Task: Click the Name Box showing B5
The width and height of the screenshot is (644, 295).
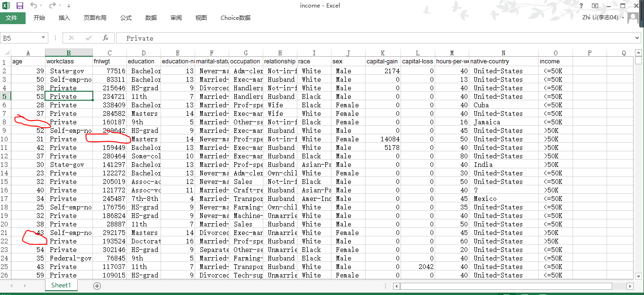Action: (20, 38)
